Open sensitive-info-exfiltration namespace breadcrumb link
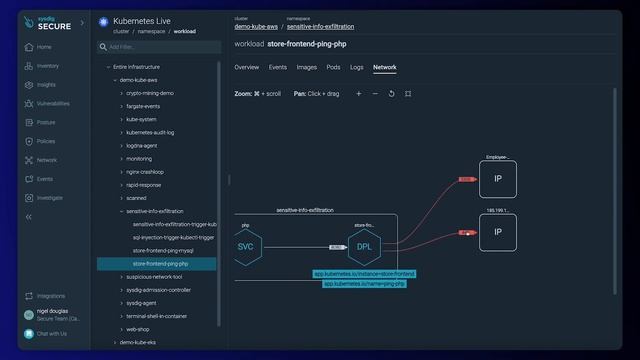This screenshot has height=360, width=640. pyautogui.click(x=320, y=27)
